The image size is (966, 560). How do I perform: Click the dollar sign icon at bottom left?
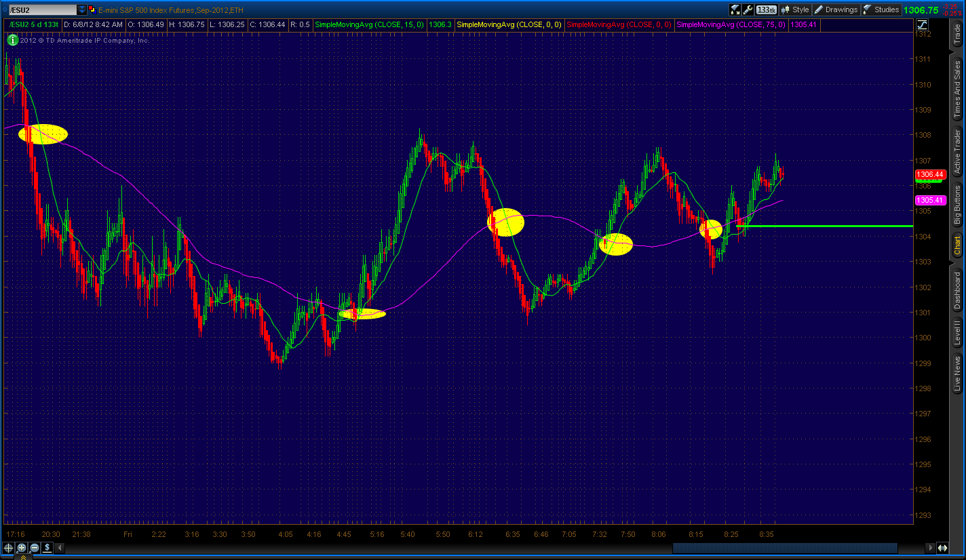coord(47,548)
